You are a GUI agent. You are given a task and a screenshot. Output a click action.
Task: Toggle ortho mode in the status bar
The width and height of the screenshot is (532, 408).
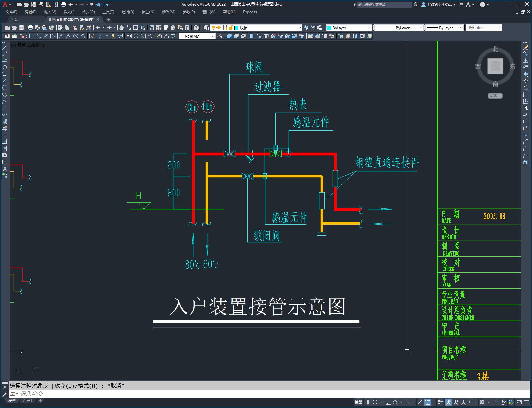tap(388, 402)
